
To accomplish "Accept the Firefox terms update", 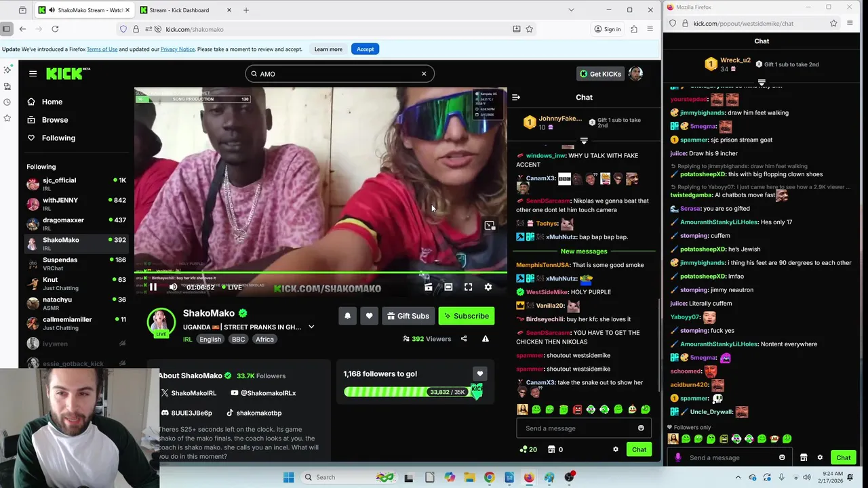I will click(x=365, y=49).
